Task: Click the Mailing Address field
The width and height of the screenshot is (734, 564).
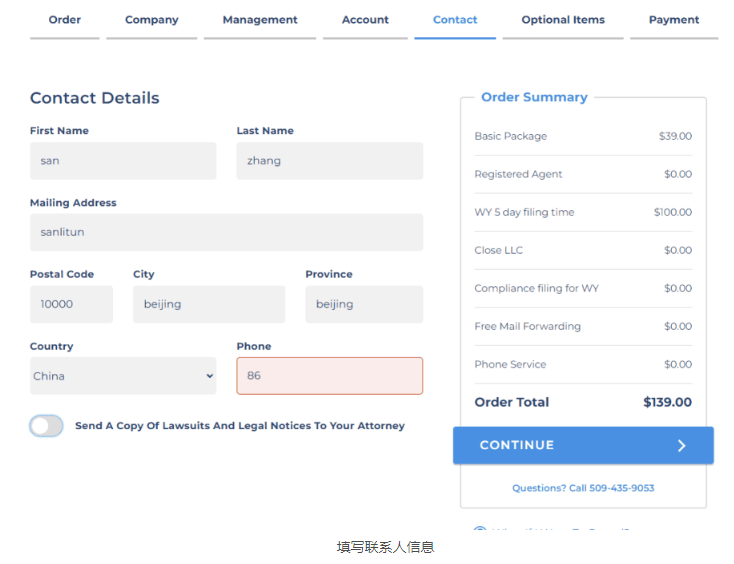Action: click(226, 232)
